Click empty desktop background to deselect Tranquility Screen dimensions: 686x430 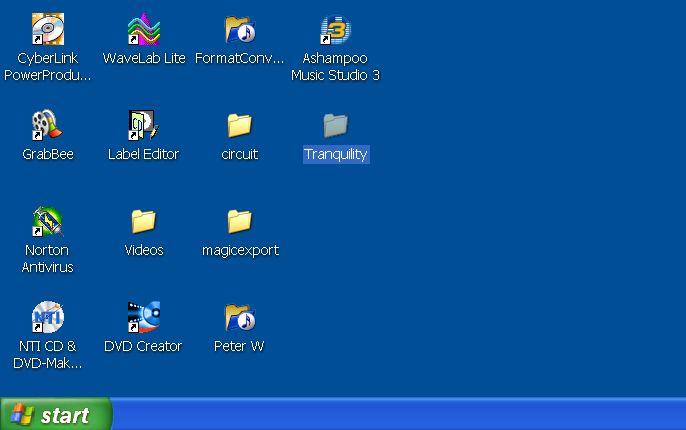(520, 250)
